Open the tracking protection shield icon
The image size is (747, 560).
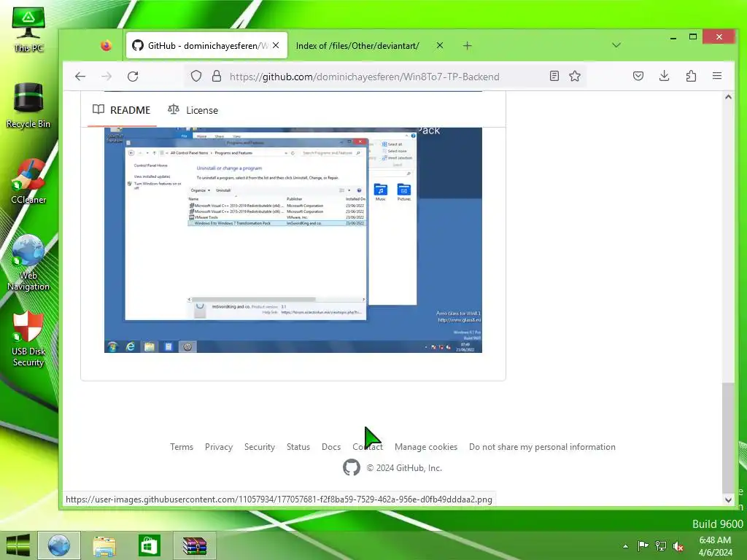coord(196,76)
